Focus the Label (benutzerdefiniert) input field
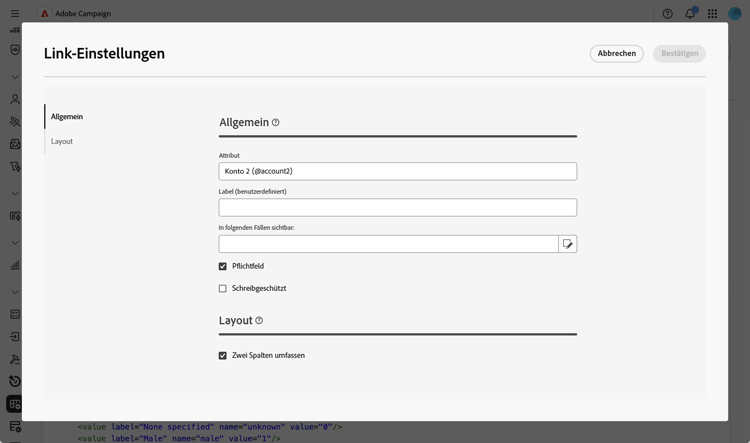This screenshot has height=443, width=750. (397, 208)
